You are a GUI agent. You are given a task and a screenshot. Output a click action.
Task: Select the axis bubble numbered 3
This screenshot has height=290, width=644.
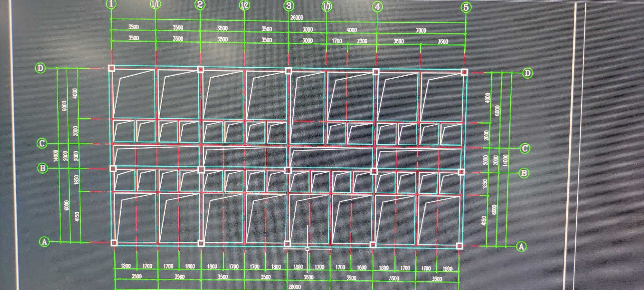coord(289,5)
